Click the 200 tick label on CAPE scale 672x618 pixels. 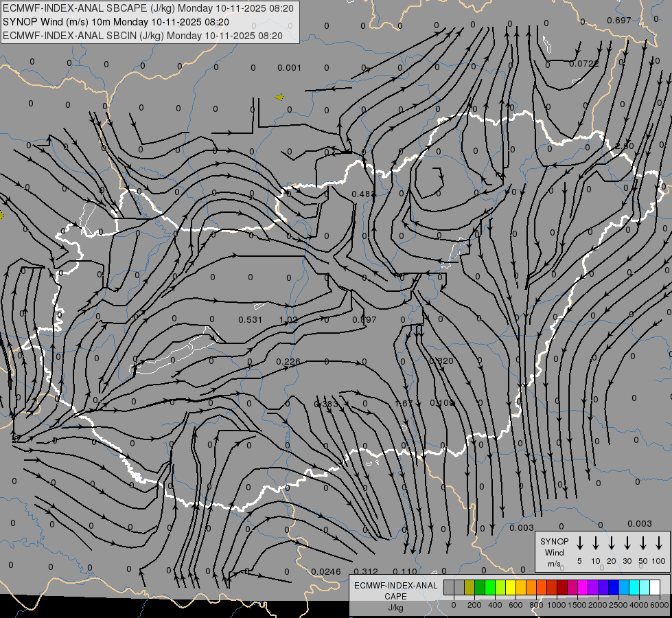tap(474, 605)
